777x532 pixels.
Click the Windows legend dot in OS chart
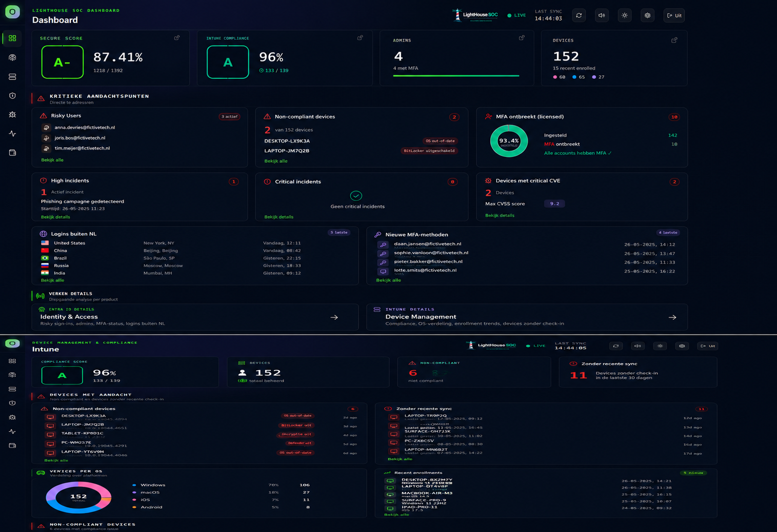pos(134,485)
